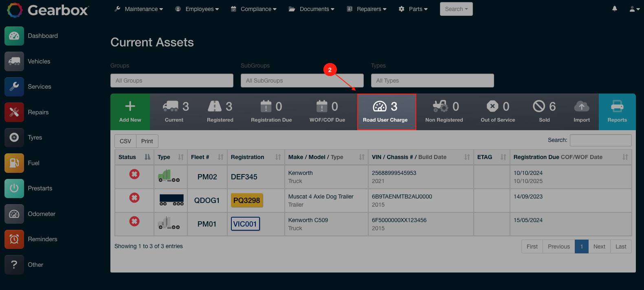Select the Fuel pump icon

tap(14, 163)
